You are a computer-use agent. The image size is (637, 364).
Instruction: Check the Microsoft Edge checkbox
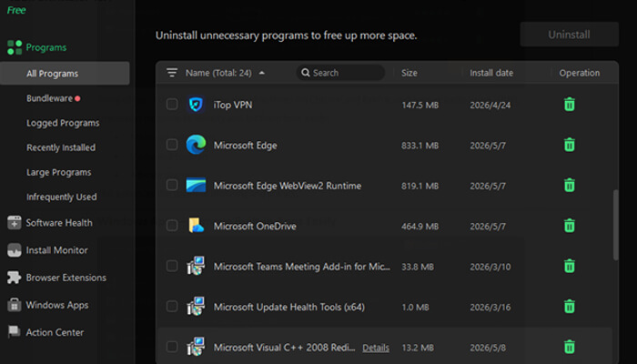[x=172, y=145]
